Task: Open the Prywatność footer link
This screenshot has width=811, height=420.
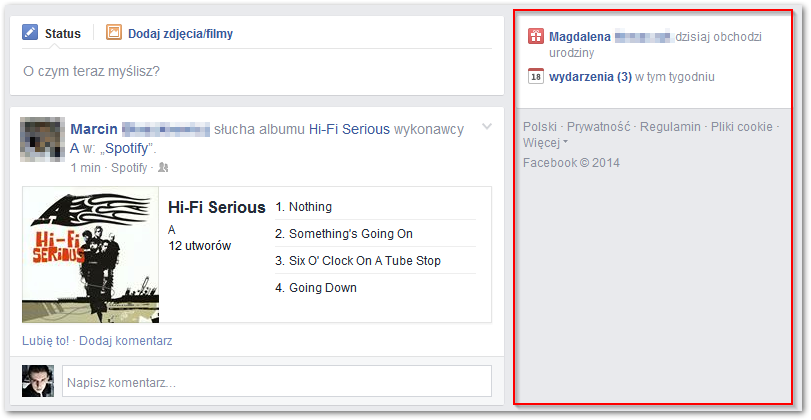Action: point(598,127)
